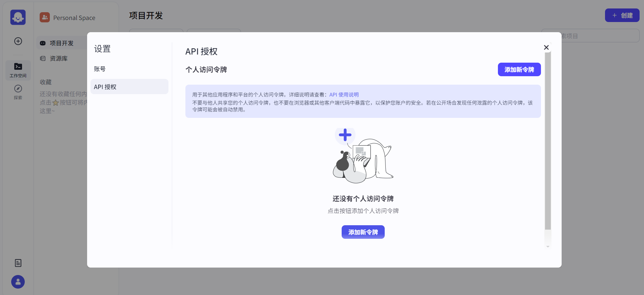644x295 pixels.
Task: Click the Personal Space team icon
Action: tap(45, 17)
